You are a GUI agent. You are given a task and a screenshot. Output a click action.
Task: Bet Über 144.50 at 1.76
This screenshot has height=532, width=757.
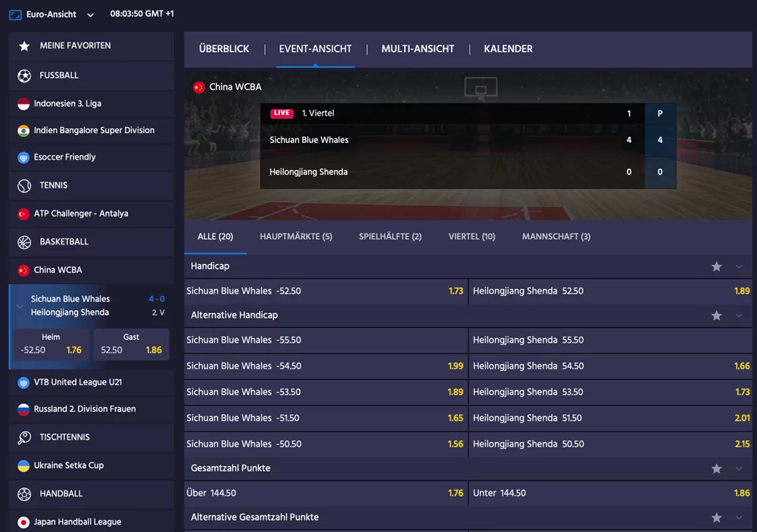coord(326,493)
